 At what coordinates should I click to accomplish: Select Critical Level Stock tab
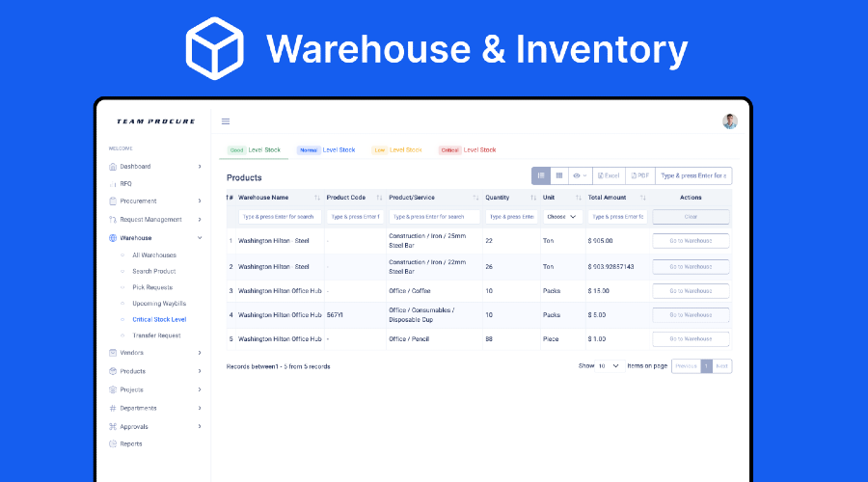(x=467, y=150)
